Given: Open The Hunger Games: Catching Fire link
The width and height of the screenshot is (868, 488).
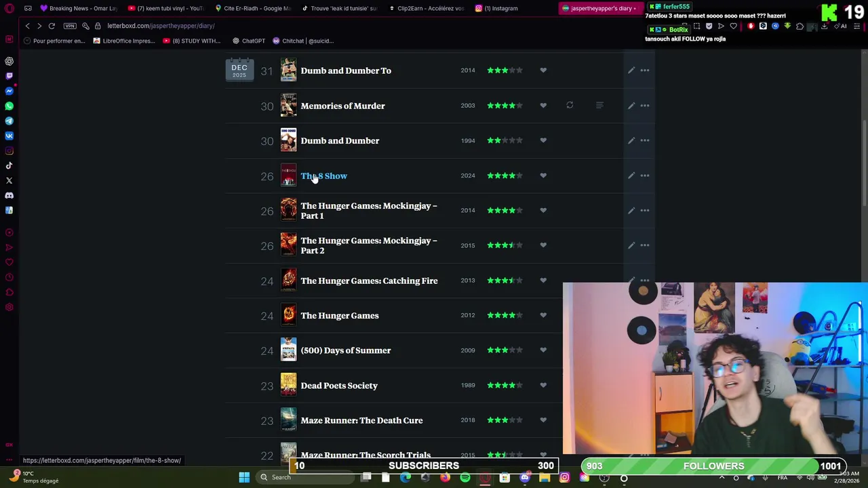Looking at the screenshot, I should [x=369, y=281].
